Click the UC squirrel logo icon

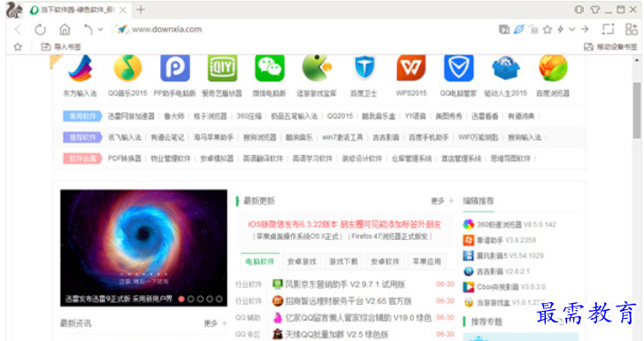tap(13, 10)
